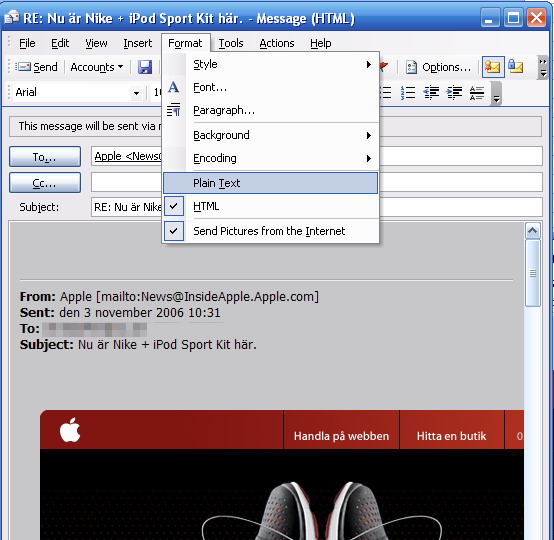Click the Options document icon in toolbar

click(411, 67)
